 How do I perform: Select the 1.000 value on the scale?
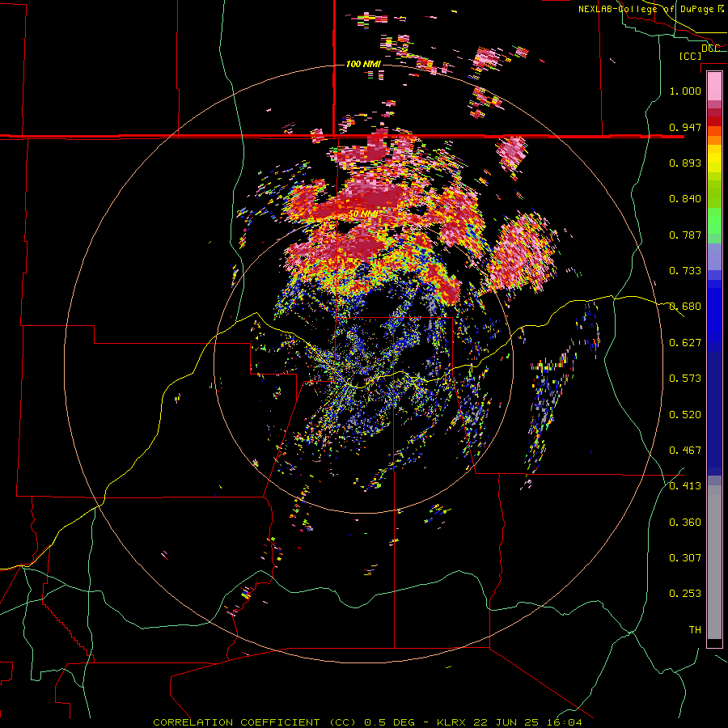tap(685, 91)
